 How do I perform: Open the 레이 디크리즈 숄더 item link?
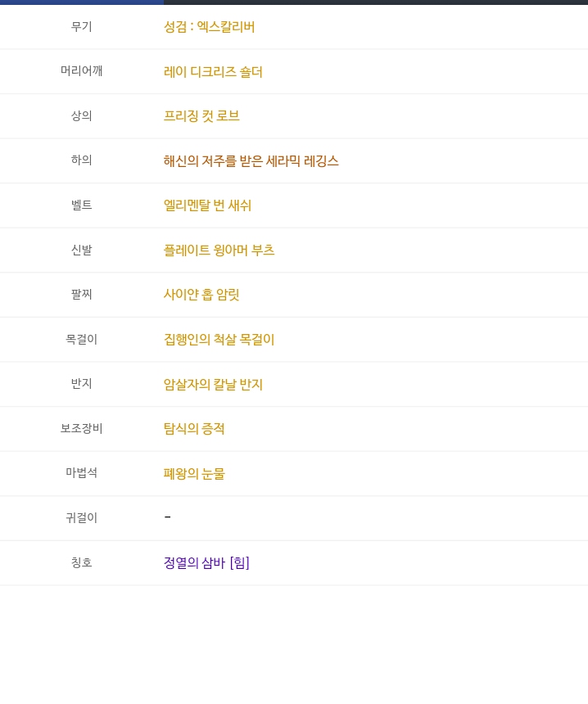point(213,72)
